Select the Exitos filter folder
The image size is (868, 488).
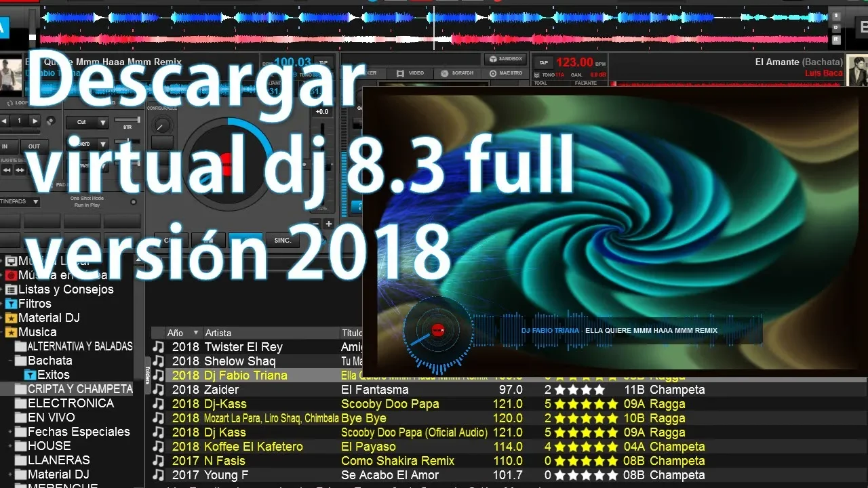click(x=47, y=375)
